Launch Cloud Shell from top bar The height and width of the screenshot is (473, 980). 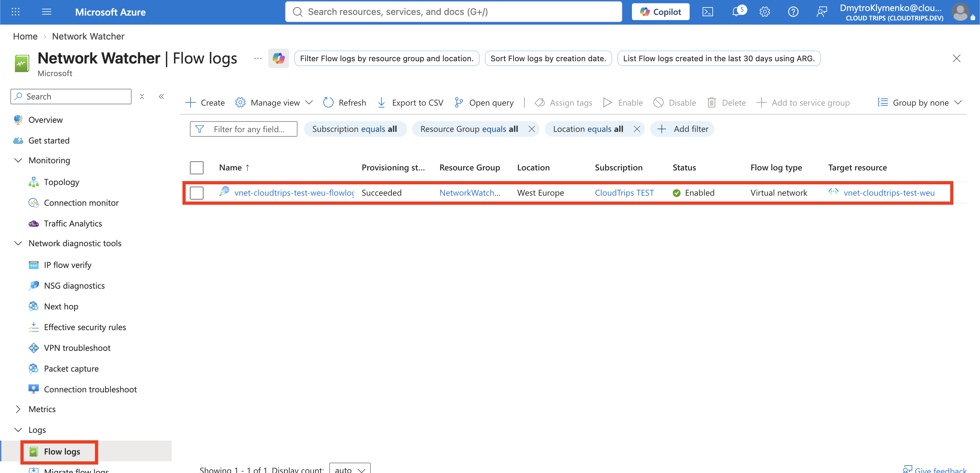coord(707,12)
